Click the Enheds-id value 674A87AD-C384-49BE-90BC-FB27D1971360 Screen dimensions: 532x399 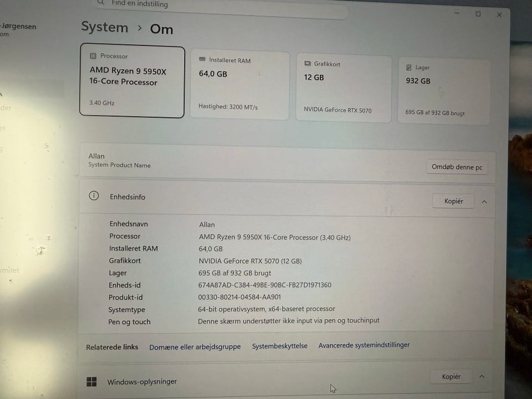[x=265, y=285]
